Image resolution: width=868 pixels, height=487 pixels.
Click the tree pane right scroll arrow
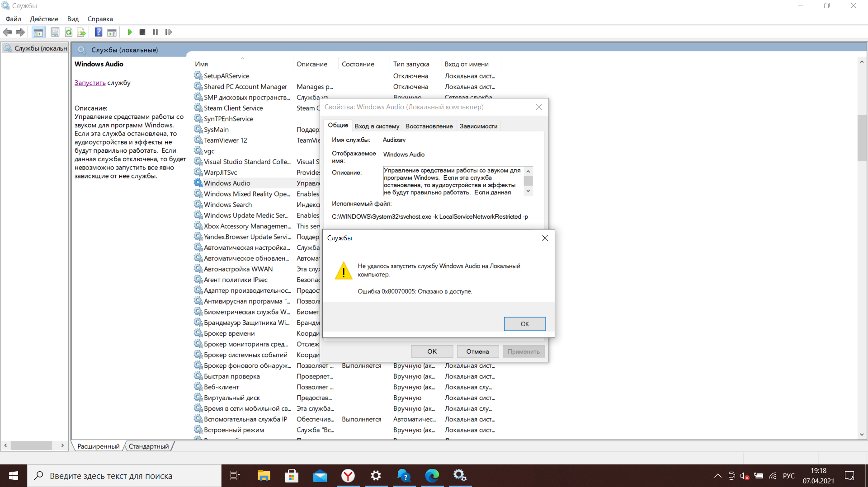(x=62, y=445)
